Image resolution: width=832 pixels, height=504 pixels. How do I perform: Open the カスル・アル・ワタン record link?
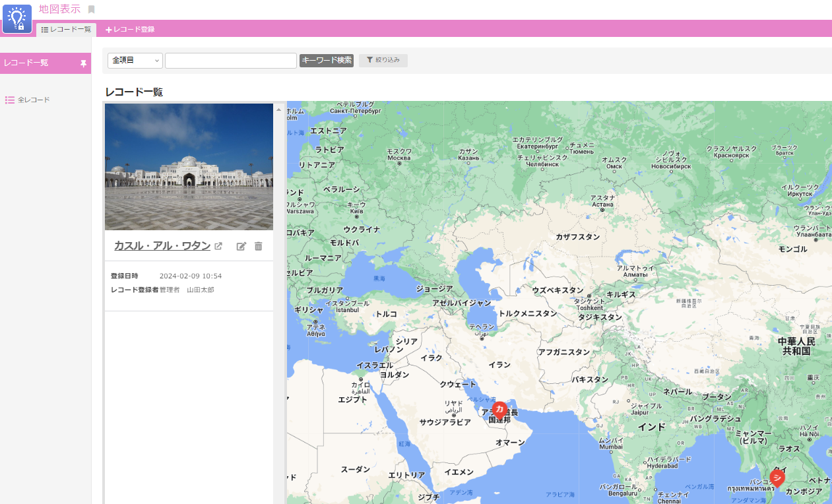(162, 246)
